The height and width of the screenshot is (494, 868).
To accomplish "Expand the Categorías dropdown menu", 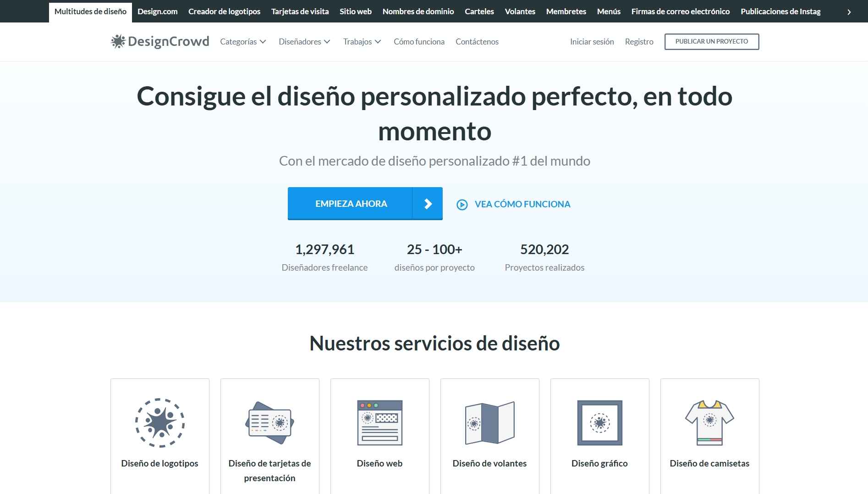I will (x=243, y=42).
